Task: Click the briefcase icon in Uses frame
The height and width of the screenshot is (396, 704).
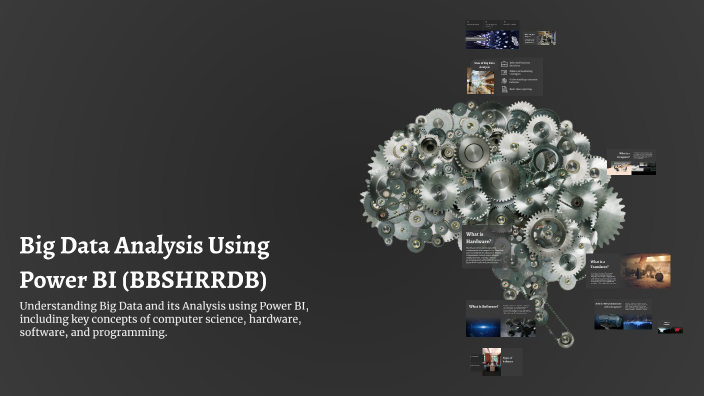Action: 504,64
